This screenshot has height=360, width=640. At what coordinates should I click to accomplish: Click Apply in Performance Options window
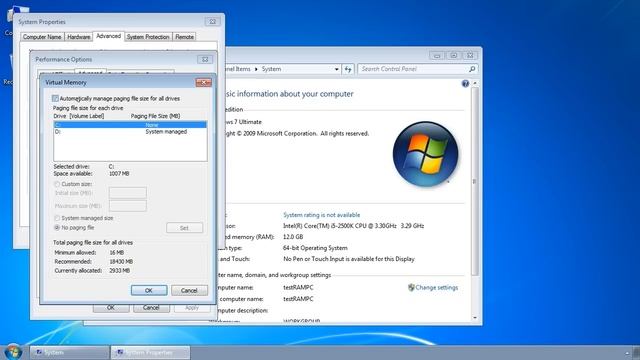point(192,307)
